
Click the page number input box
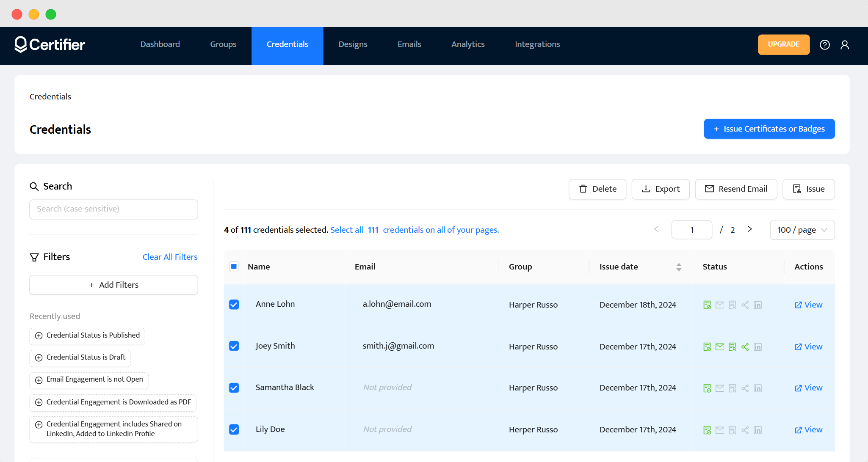692,230
